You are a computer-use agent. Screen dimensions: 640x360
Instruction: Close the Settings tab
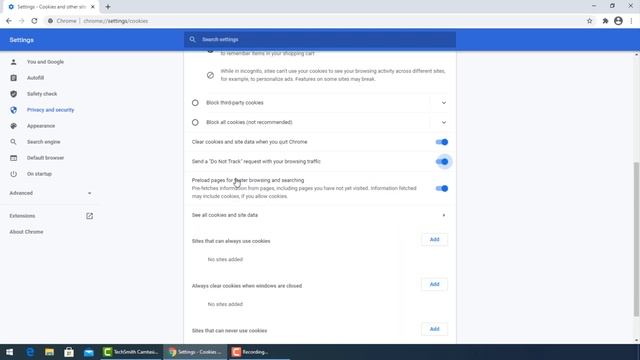[93, 7]
